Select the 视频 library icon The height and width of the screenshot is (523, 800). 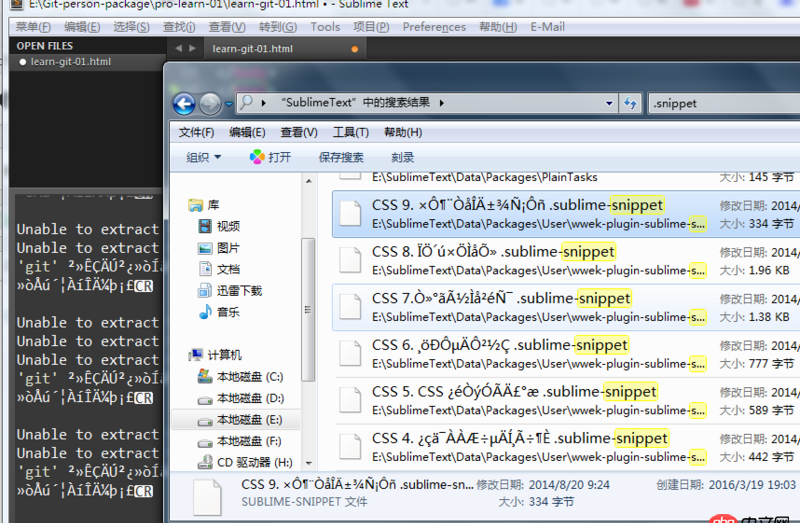[x=205, y=226]
